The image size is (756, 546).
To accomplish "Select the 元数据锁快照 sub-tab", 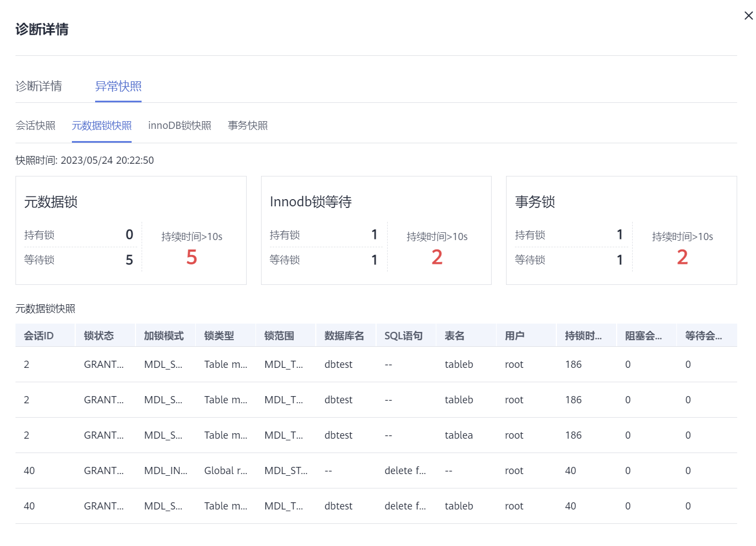I will click(x=102, y=126).
